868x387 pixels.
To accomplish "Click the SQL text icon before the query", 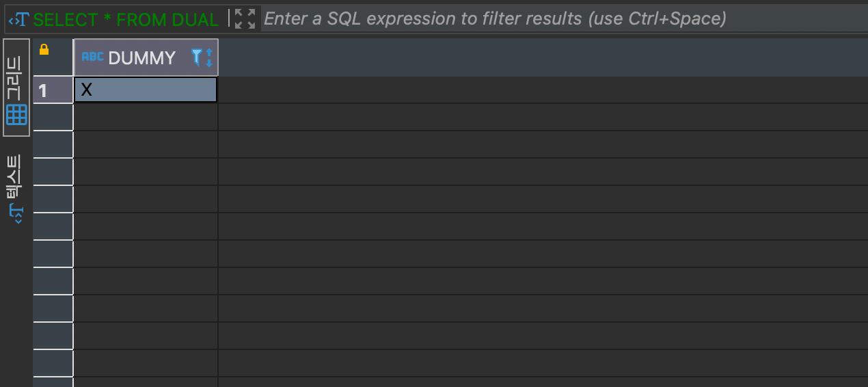I will [x=18, y=19].
